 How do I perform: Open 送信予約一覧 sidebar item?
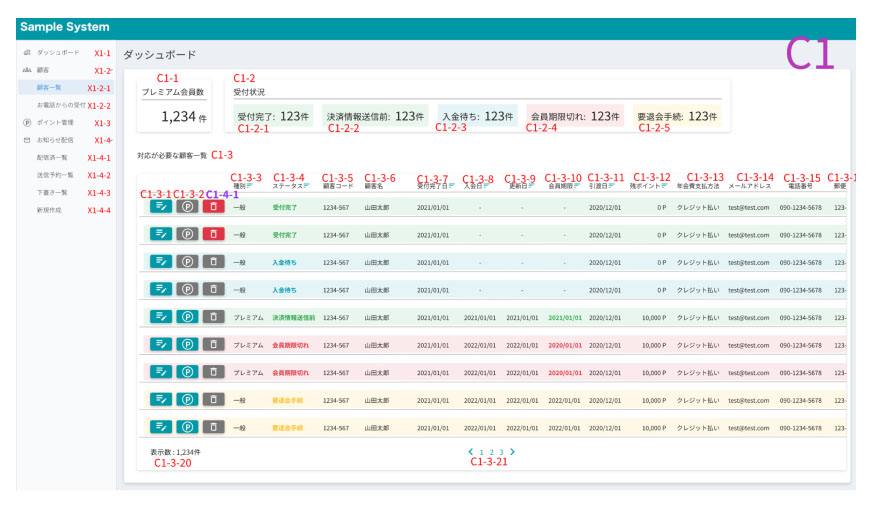[55, 175]
